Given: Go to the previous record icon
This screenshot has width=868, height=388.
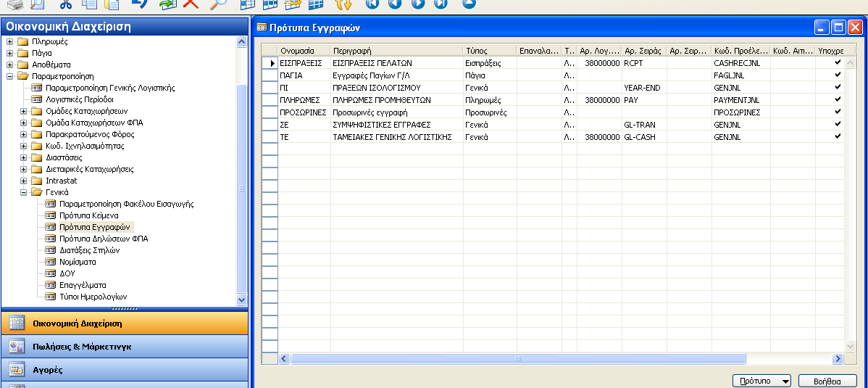Looking at the screenshot, I should [x=395, y=4].
